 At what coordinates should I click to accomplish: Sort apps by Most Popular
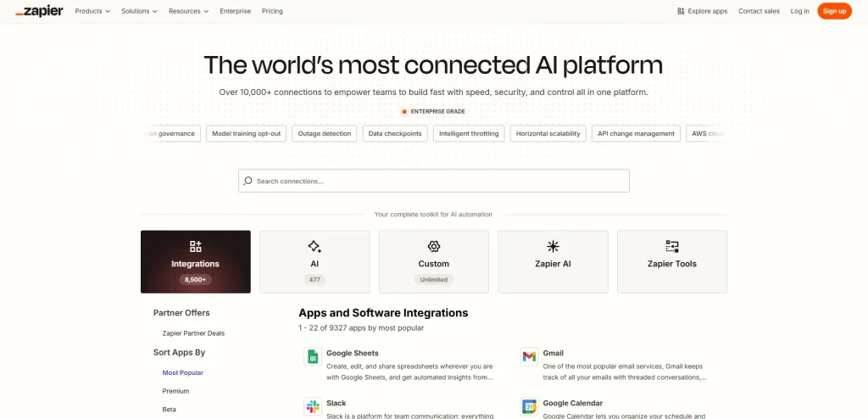pos(183,373)
